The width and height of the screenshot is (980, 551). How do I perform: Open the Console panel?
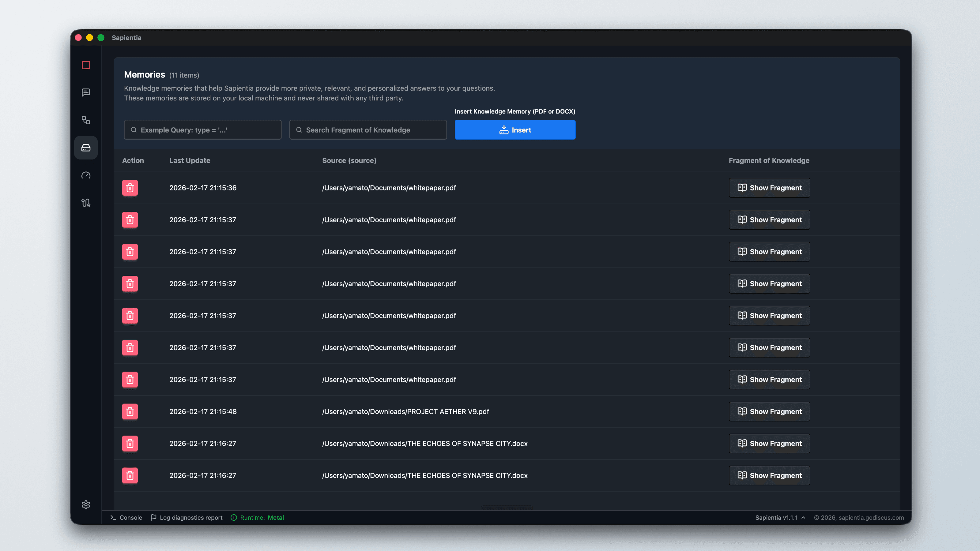(x=130, y=518)
